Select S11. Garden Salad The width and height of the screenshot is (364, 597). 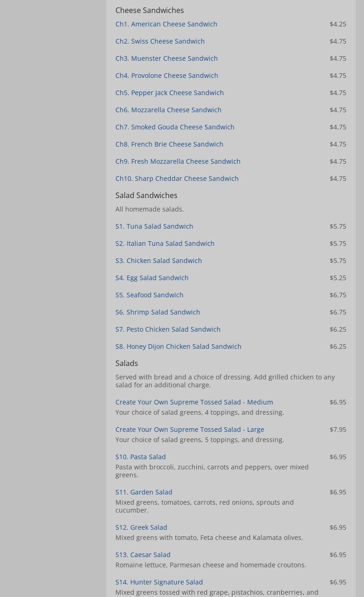[x=144, y=492]
